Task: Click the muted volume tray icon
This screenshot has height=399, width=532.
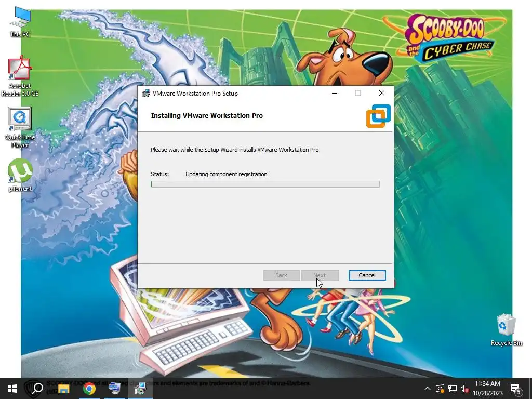Action: (464, 389)
